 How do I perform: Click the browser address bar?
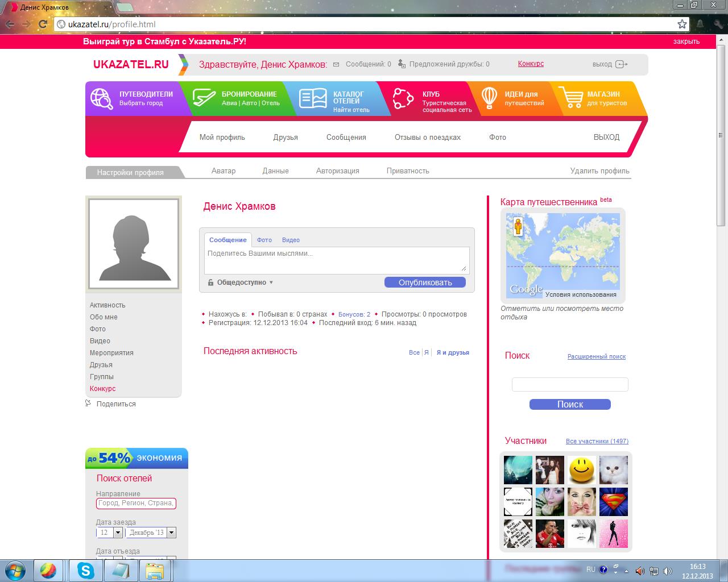click(364, 24)
